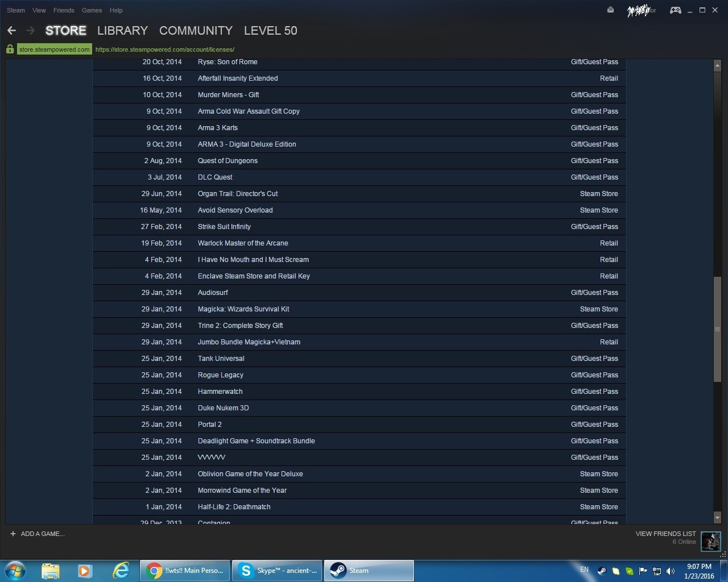Open the LEVEL 50 profile tab

click(x=271, y=31)
